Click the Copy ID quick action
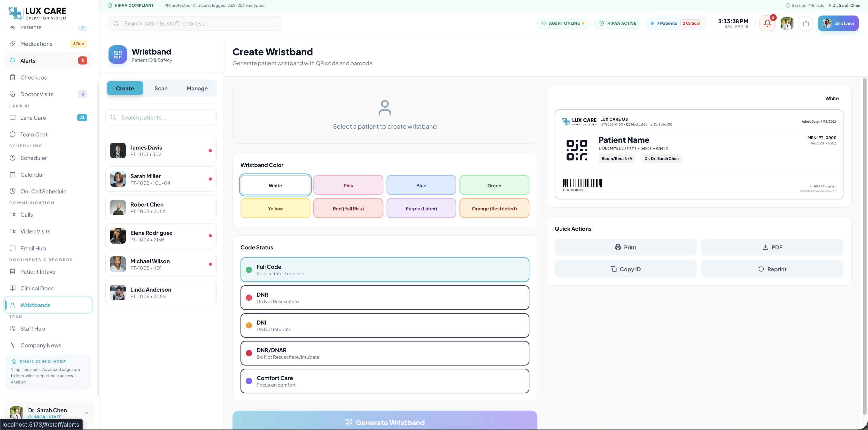The image size is (868, 430). tap(625, 269)
